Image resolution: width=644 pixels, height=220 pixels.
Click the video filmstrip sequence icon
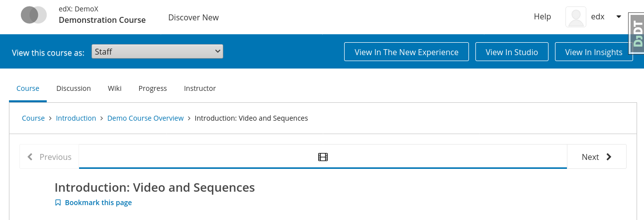323,157
